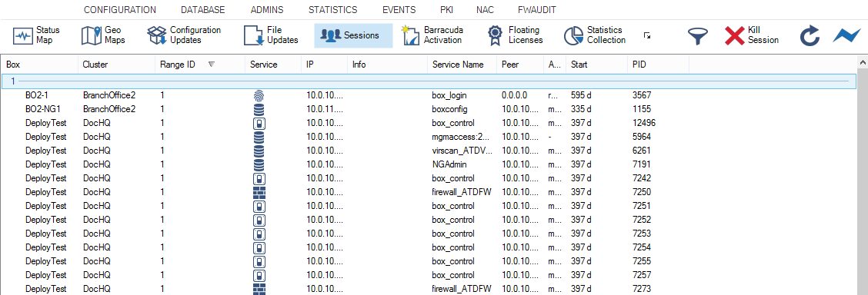Viewport: 868px width, 295px height.
Task: Click service name box_login
Action: (x=449, y=95)
